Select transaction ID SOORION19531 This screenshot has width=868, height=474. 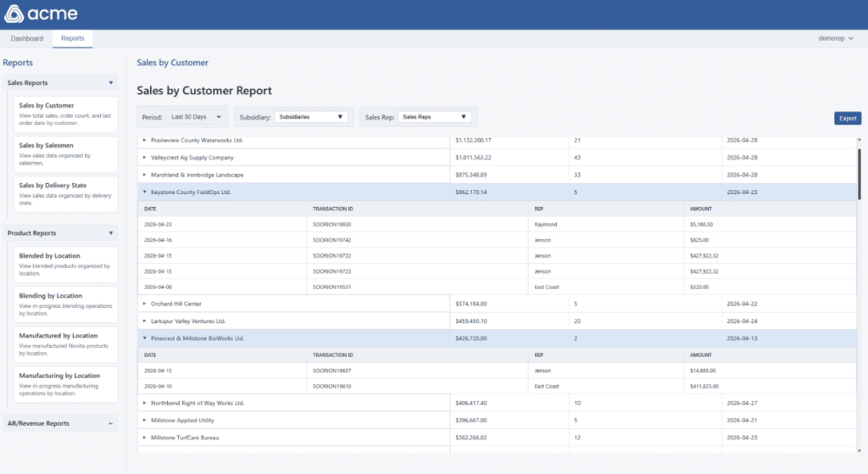point(331,287)
